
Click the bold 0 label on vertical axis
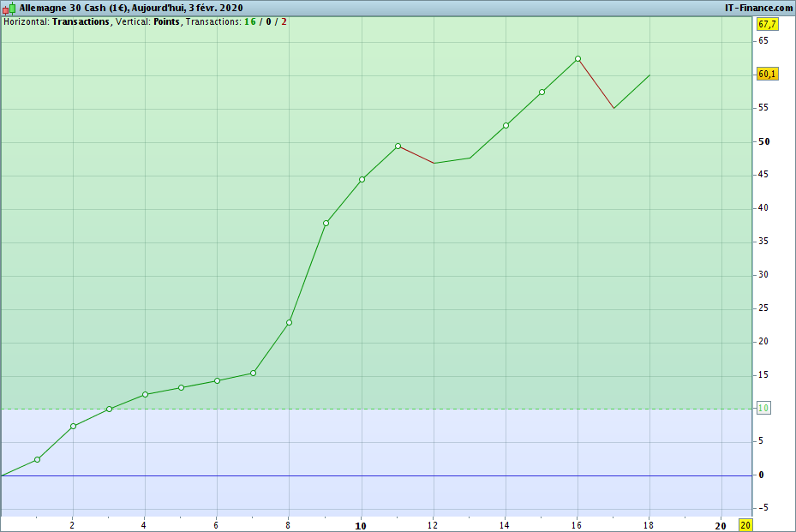point(761,475)
